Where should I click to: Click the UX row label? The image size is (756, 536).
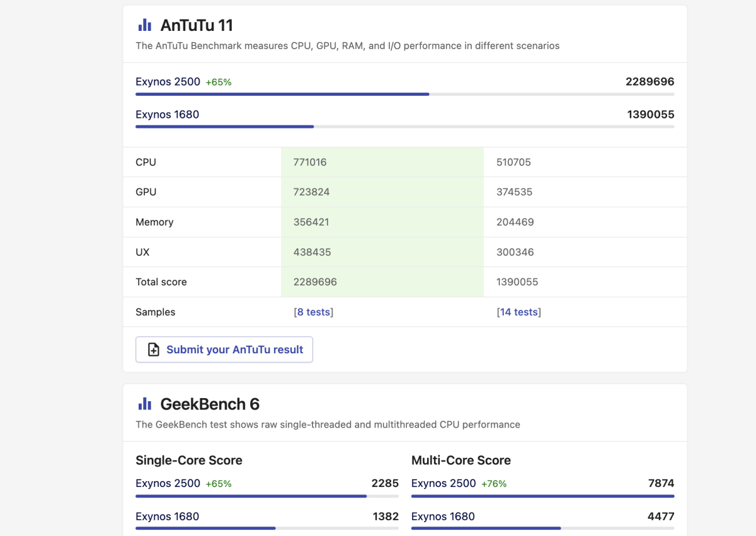point(142,252)
